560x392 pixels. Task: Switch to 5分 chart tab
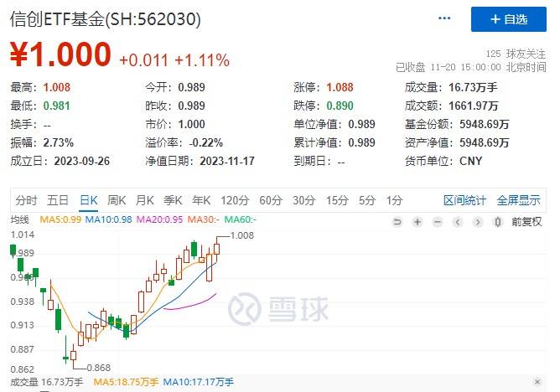[367, 200]
